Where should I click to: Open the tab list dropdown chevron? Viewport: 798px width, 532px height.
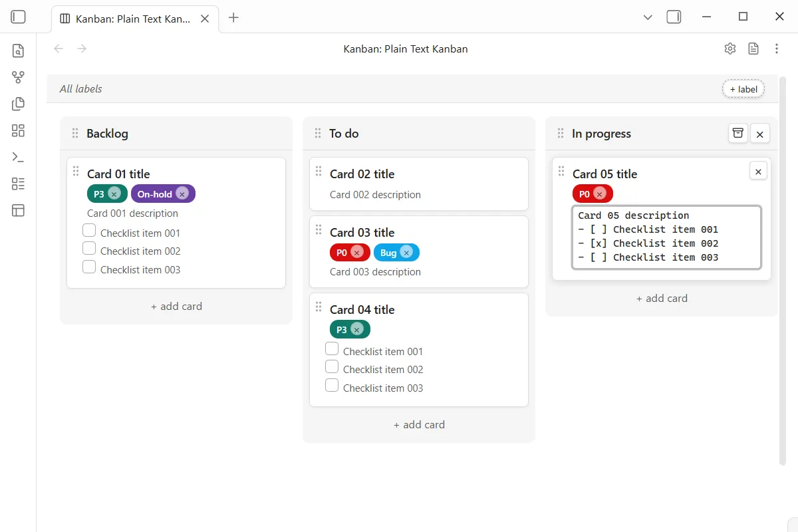(648, 17)
